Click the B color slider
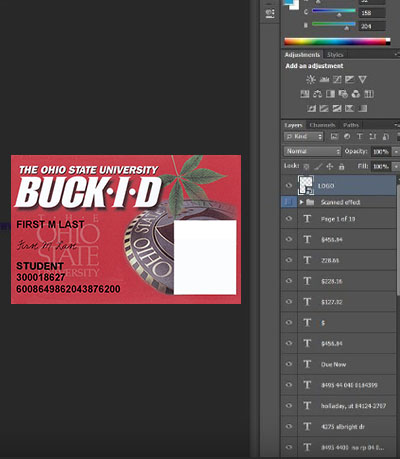400x459 pixels. pos(333,25)
